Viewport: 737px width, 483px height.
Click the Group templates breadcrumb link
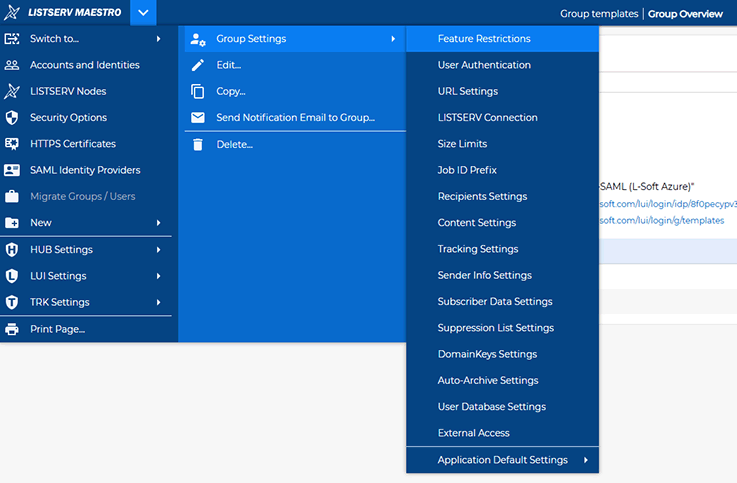pyautogui.click(x=599, y=14)
